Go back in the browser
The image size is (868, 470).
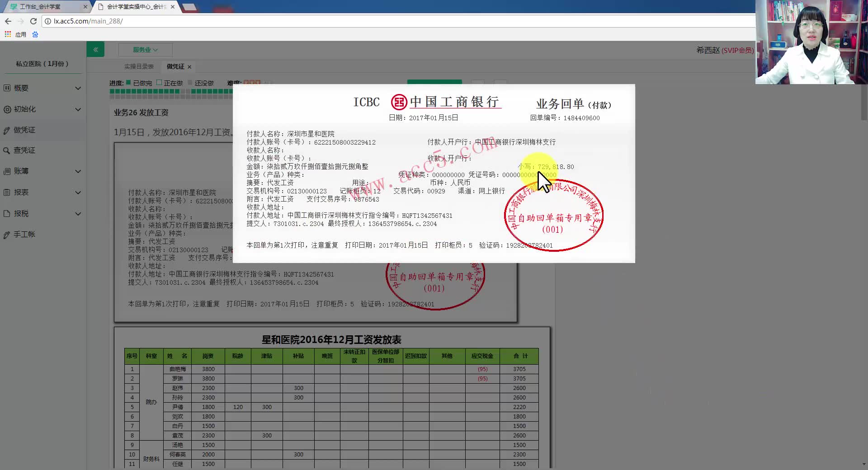(x=8, y=21)
